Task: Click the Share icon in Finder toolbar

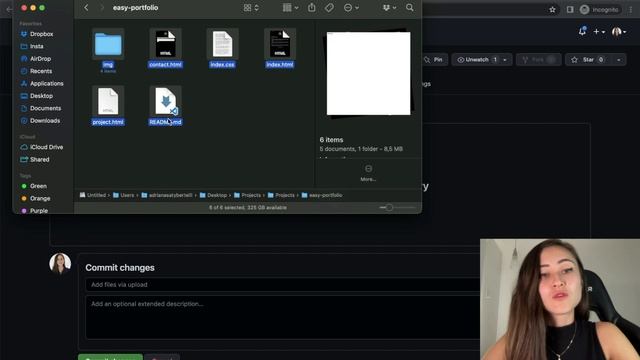Action: click(x=312, y=8)
